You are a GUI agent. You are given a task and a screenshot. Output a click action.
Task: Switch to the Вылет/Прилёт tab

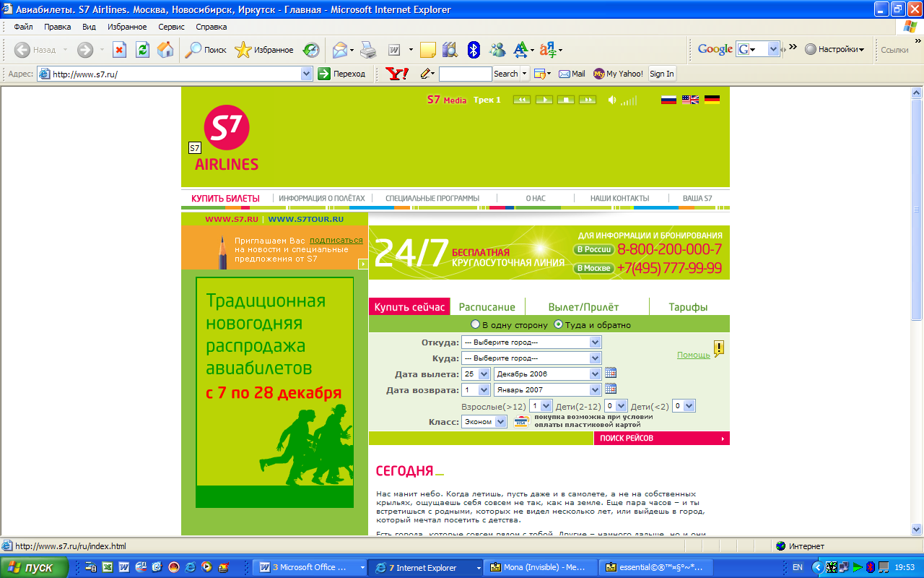pos(583,307)
